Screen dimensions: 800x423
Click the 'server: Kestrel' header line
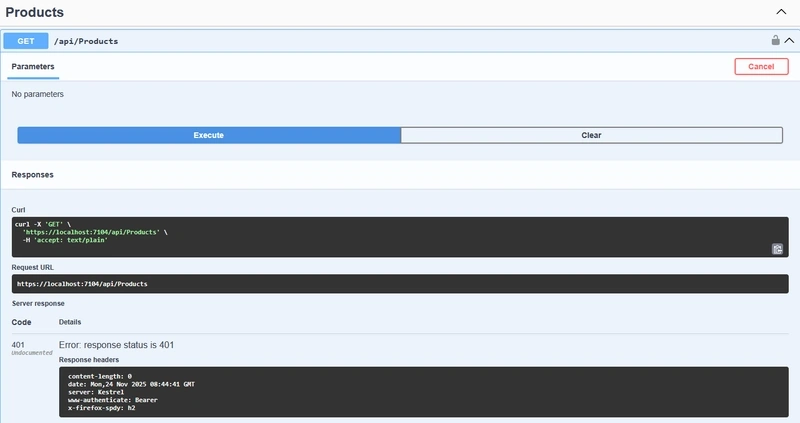(x=95, y=392)
